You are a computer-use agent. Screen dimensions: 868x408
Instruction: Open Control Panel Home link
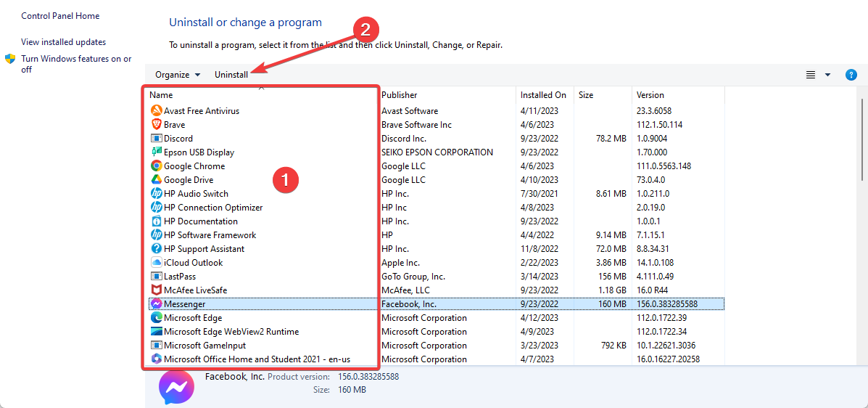[59, 15]
